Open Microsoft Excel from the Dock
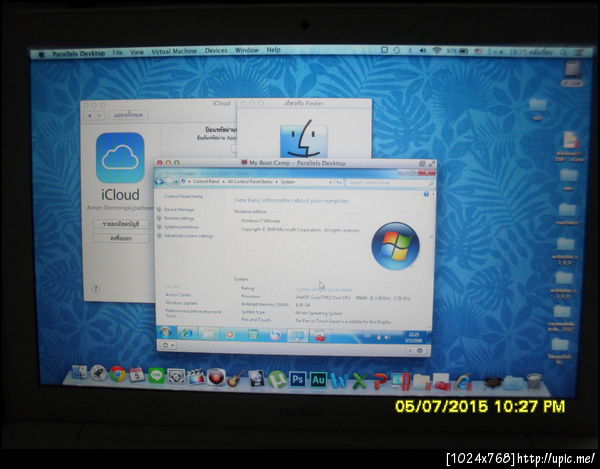The width and height of the screenshot is (600, 469). (x=360, y=381)
